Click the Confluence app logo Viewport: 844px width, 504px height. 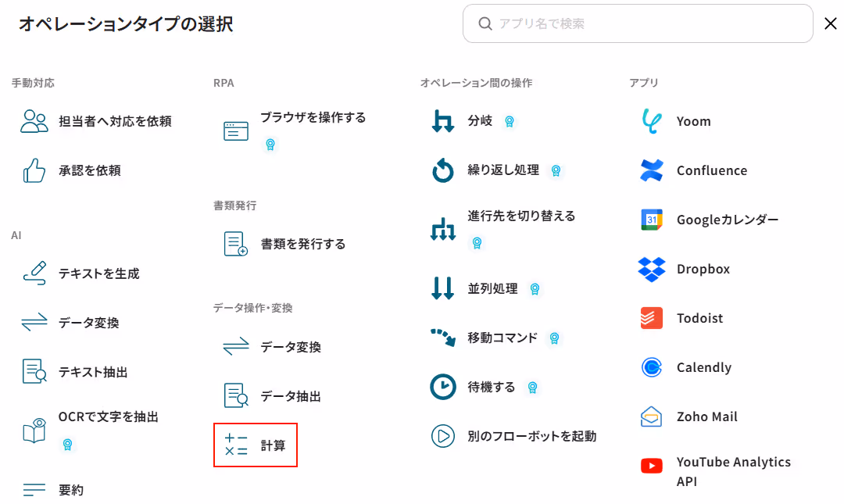click(652, 170)
